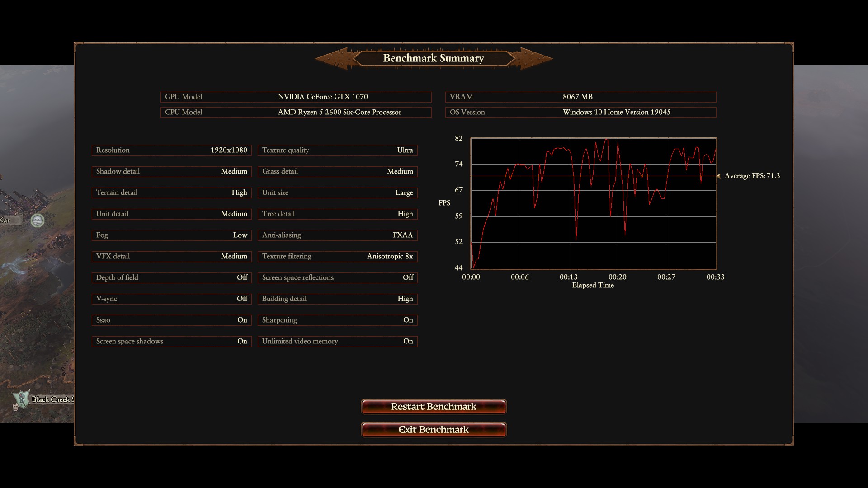Click the Black Creek faction shield icon

tap(21, 399)
